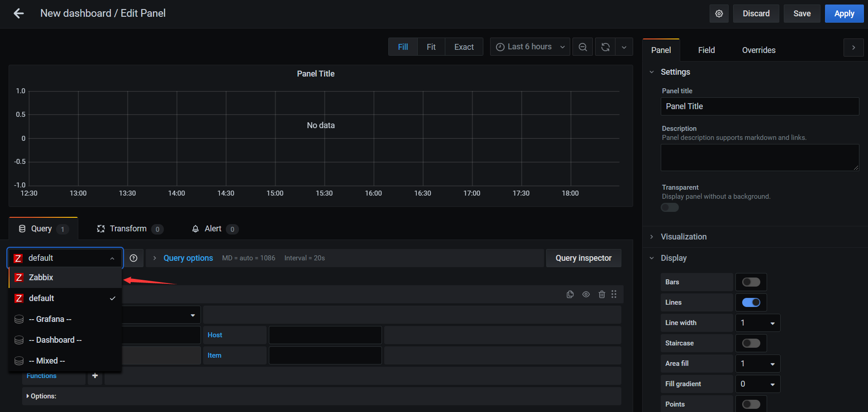868x412 pixels.
Task: Switch to the Query tab
Action: pyautogui.click(x=43, y=229)
